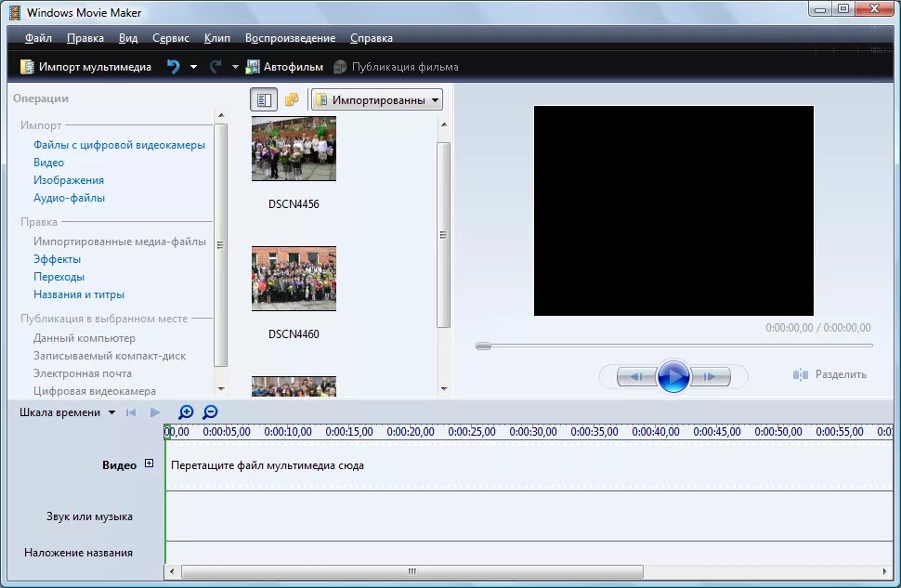
Task: Click Записываемый компакт-диск option
Action: (x=110, y=356)
